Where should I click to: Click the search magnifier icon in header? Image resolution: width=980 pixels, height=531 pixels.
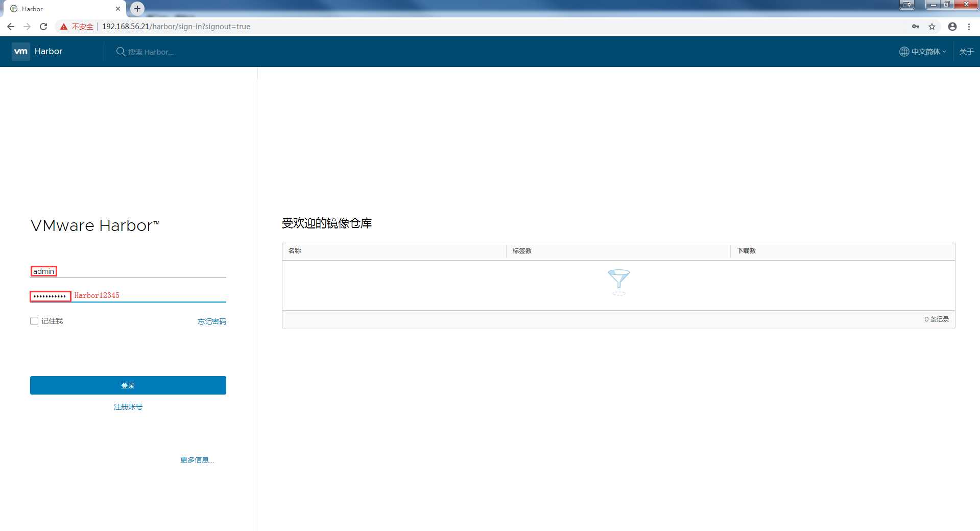coord(121,52)
